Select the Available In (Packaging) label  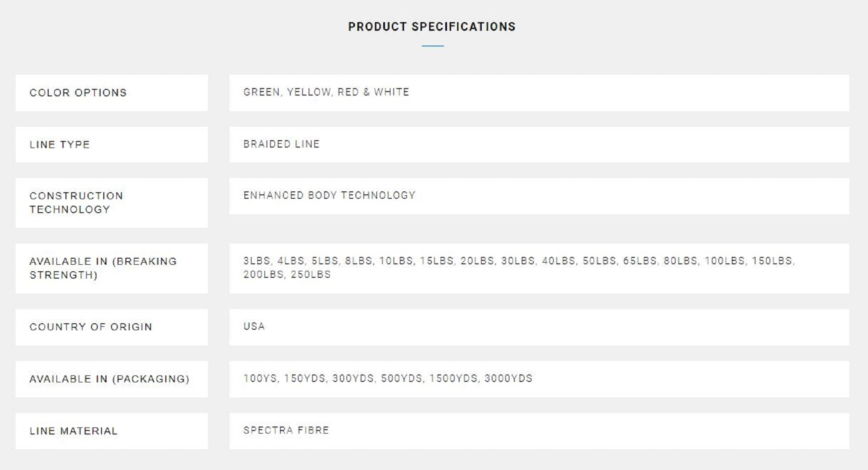point(109,379)
